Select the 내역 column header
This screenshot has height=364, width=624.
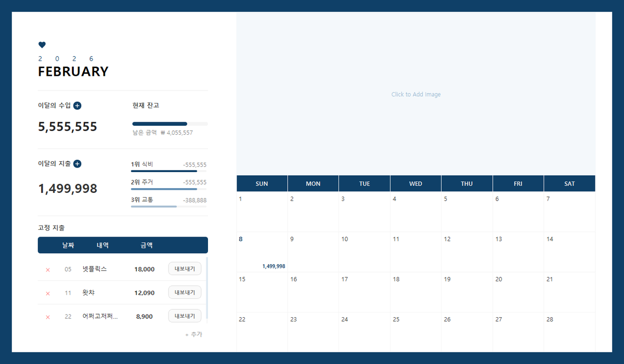(x=102, y=245)
